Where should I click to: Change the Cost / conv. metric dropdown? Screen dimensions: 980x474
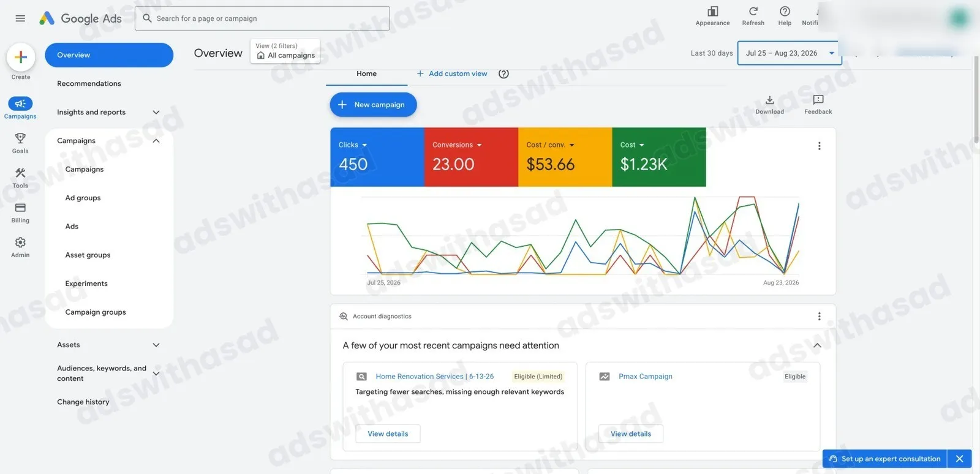(550, 145)
